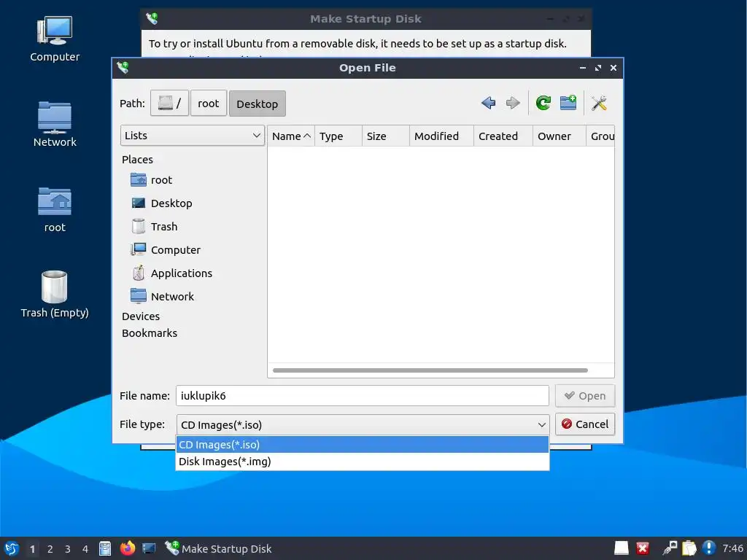This screenshot has width=747, height=560.
Task: Switch to workspace 3
Action: click(x=68, y=549)
